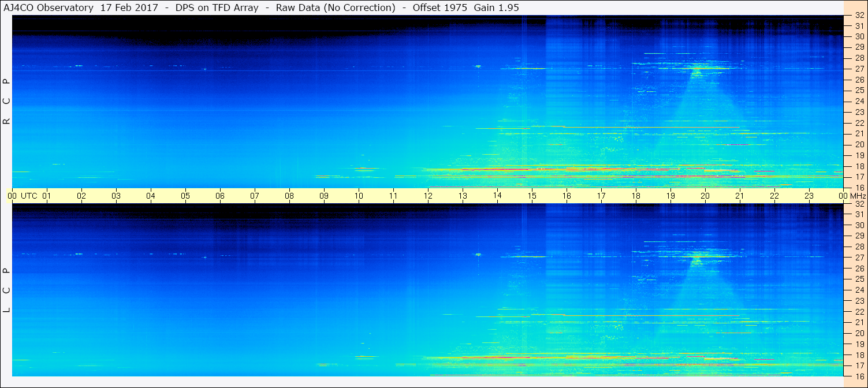Click the LCP panel label
The image size is (868, 388).
pos(6,290)
